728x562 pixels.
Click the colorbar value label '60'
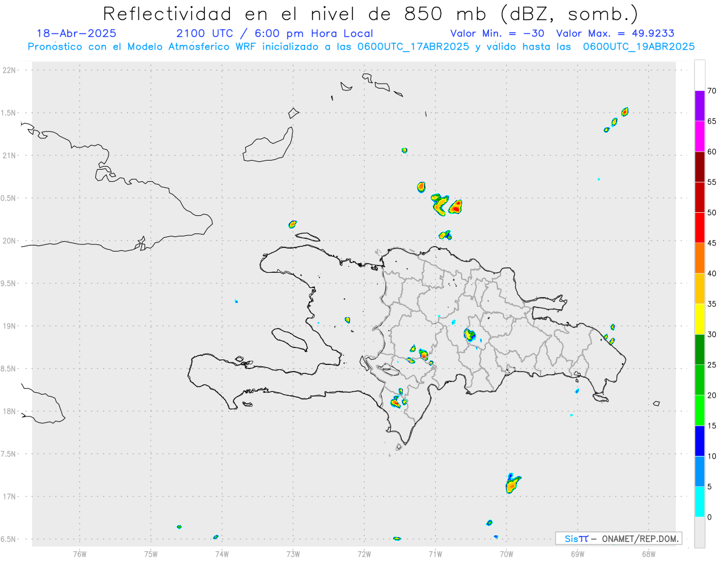click(712, 152)
